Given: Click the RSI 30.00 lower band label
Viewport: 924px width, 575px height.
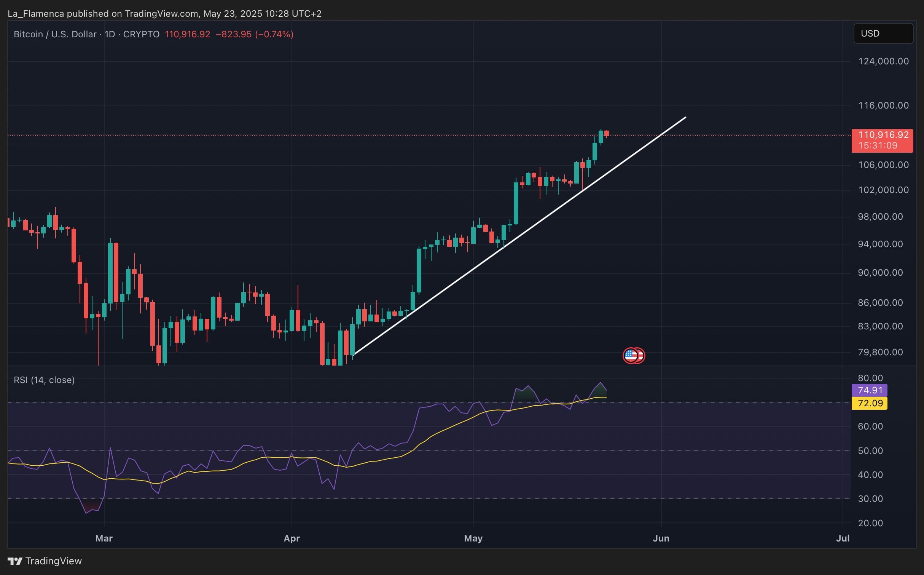Looking at the screenshot, I should (870, 499).
